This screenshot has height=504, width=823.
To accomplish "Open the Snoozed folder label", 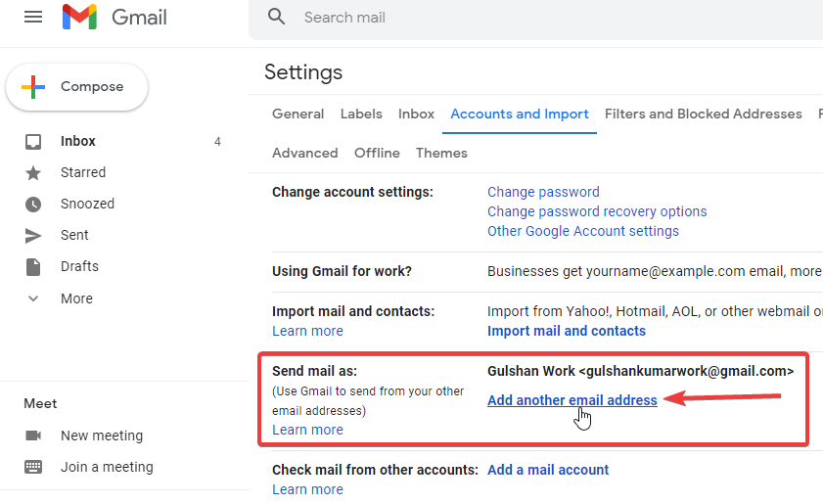I will tap(87, 204).
